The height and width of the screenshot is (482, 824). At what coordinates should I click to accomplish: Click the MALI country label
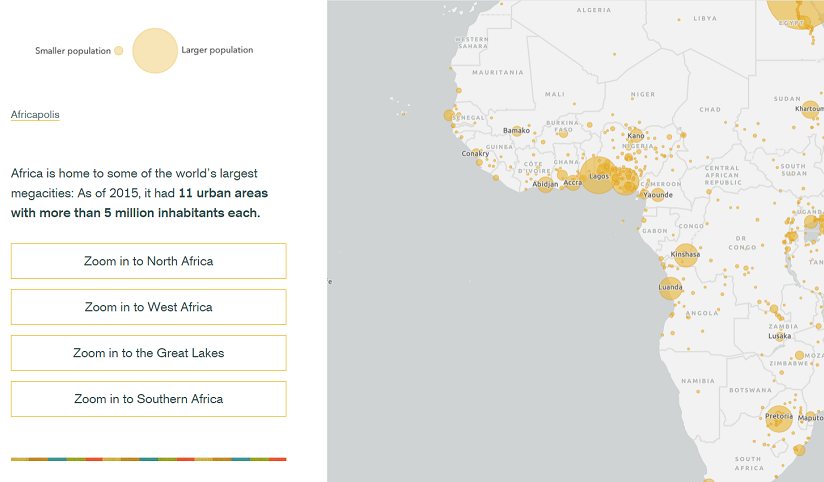pyautogui.click(x=554, y=94)
